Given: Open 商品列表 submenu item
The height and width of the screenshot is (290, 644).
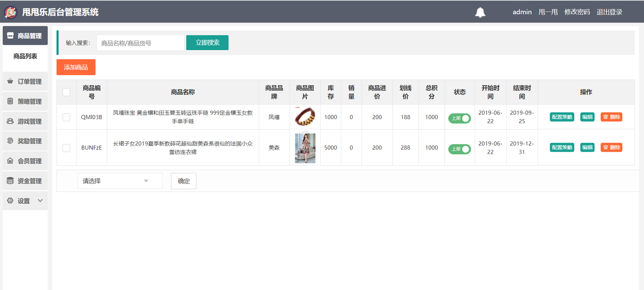Looking at the screenshot, I should [x=25, y=56].
